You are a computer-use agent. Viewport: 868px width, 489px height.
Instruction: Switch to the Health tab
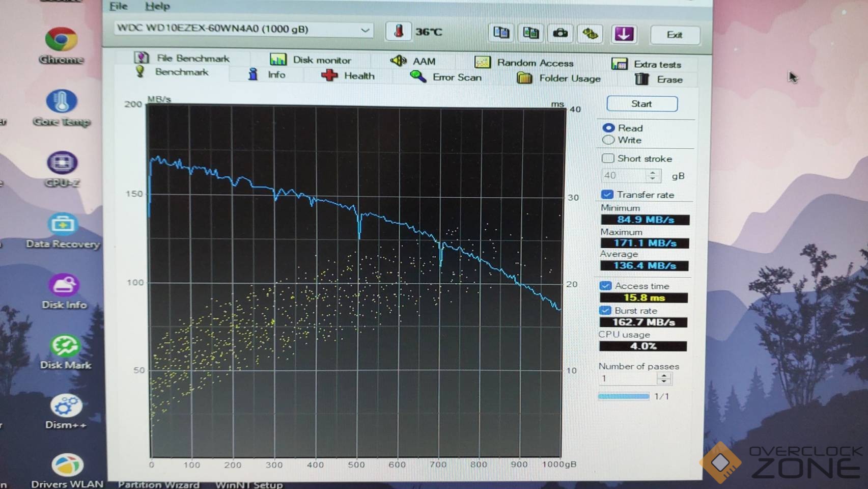(x=348, y=76)
